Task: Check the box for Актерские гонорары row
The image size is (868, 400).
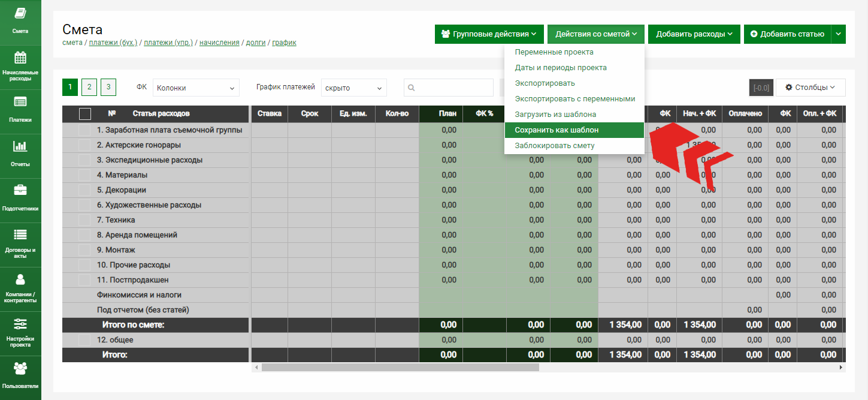Action: point(85,145)
